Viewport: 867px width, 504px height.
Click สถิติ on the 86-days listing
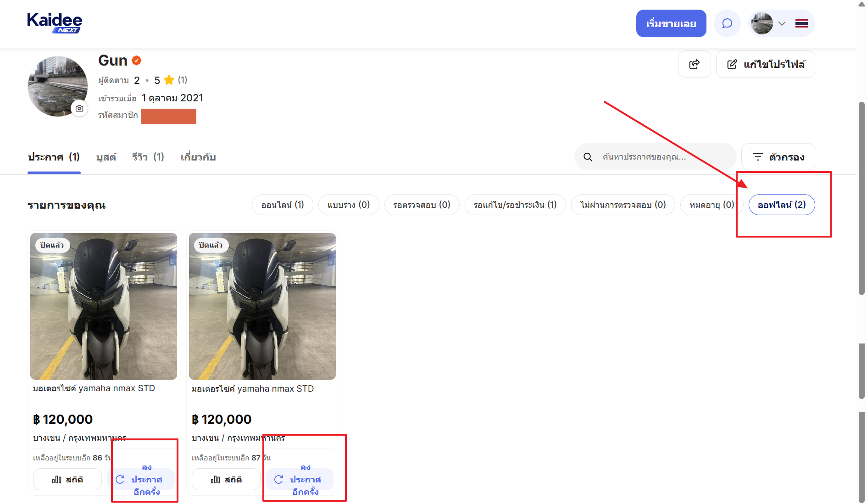pyautogui.click(x=67, y=479)
